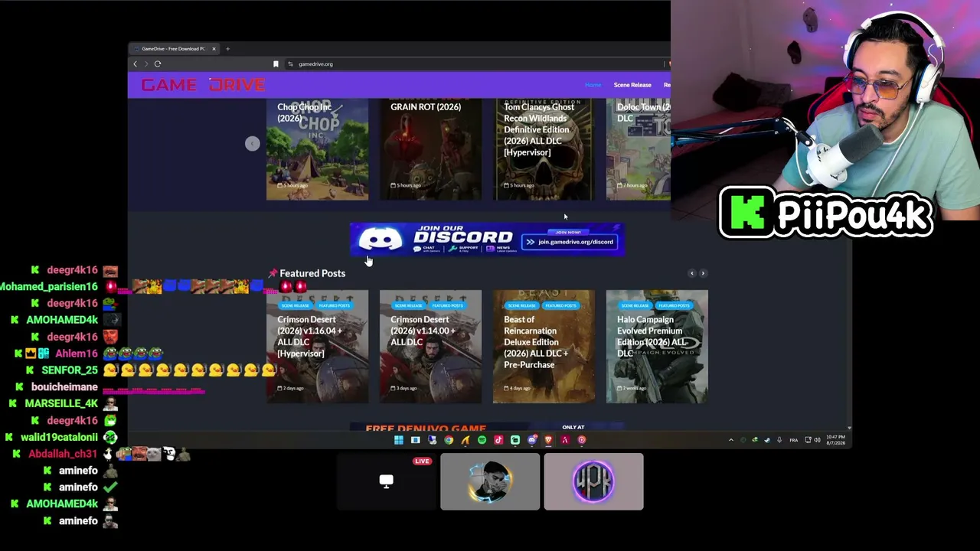Click Scene Release tag on Crimson Desert v1.16.04
Viewport: 980px width, 551px height.
click(x=296, y=306)
